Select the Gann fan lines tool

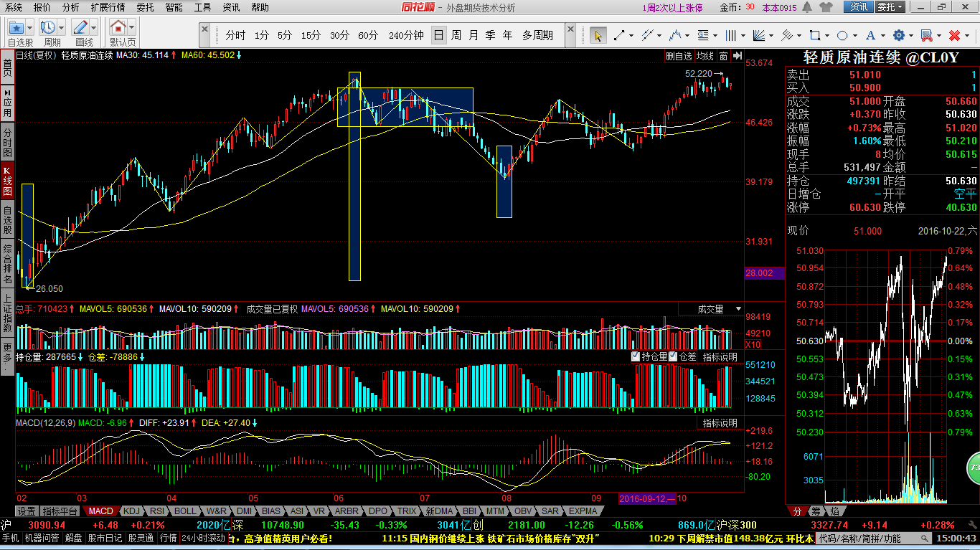click(759, 35)
